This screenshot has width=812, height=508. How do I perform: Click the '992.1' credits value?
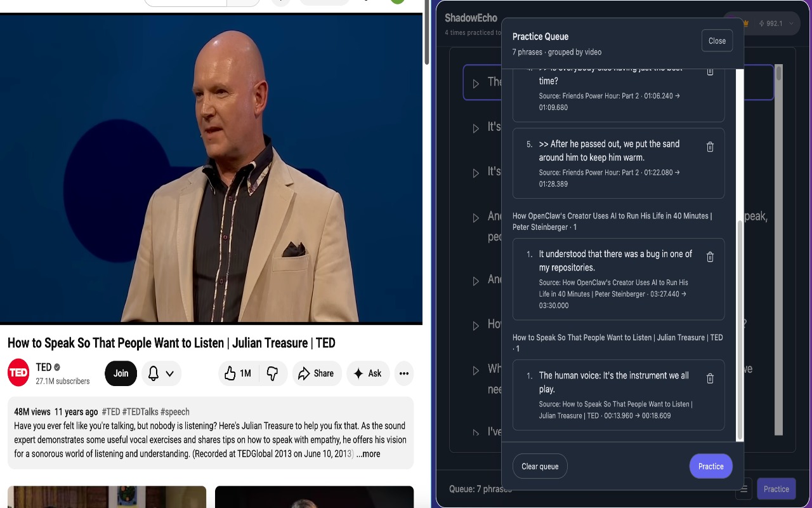coord(775,23)
